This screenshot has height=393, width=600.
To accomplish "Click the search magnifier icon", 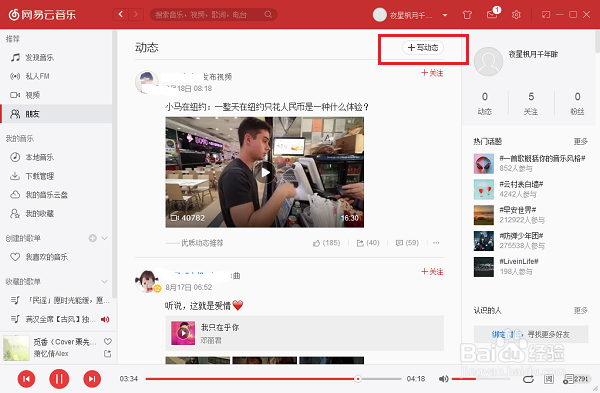I will pyautogui.click(x=268, y=15).
